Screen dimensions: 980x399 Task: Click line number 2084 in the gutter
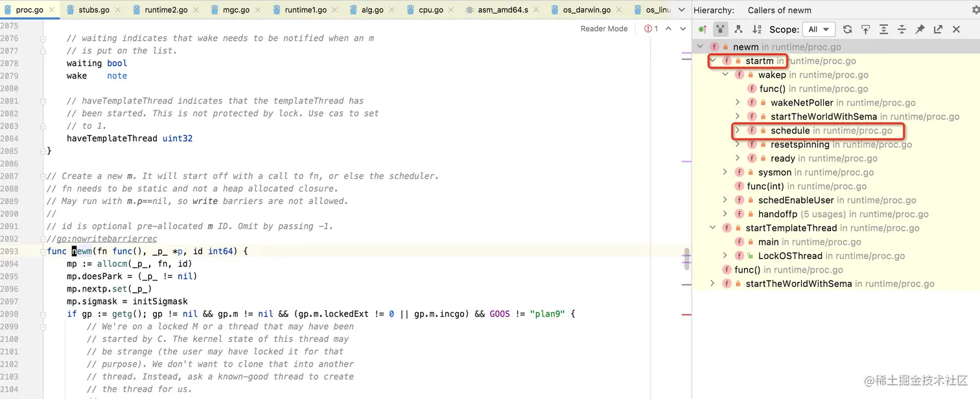point(9,139)
